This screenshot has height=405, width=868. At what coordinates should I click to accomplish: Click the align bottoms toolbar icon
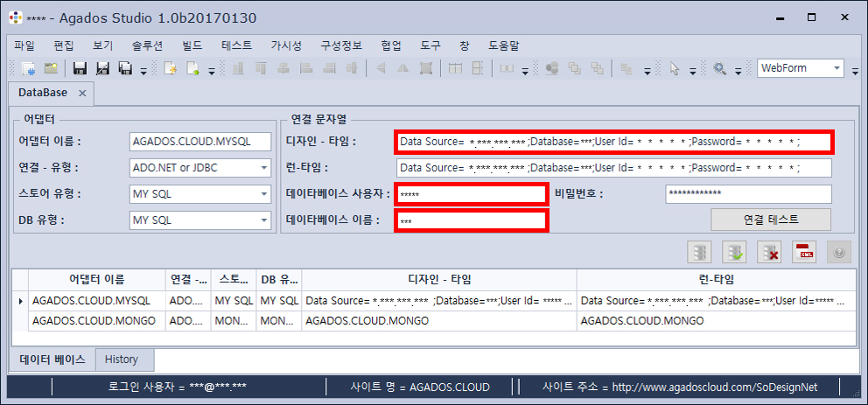click(238, 68)
